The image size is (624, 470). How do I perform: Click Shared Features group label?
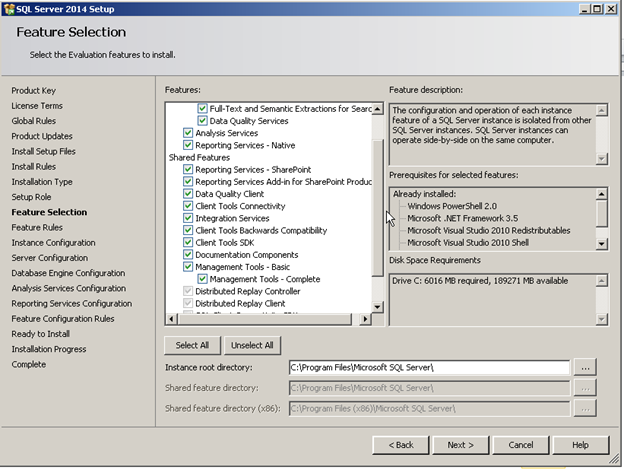[199, 157]
